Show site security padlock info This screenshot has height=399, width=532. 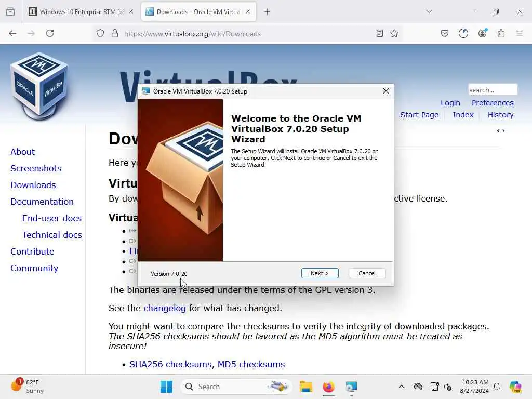coord(115,33)
